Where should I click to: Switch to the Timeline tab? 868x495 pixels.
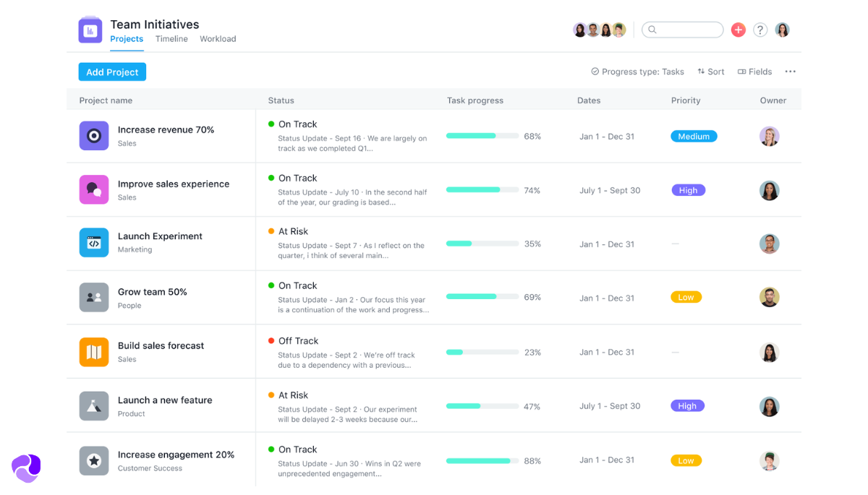pyautogui.click(x=171, y=39)
